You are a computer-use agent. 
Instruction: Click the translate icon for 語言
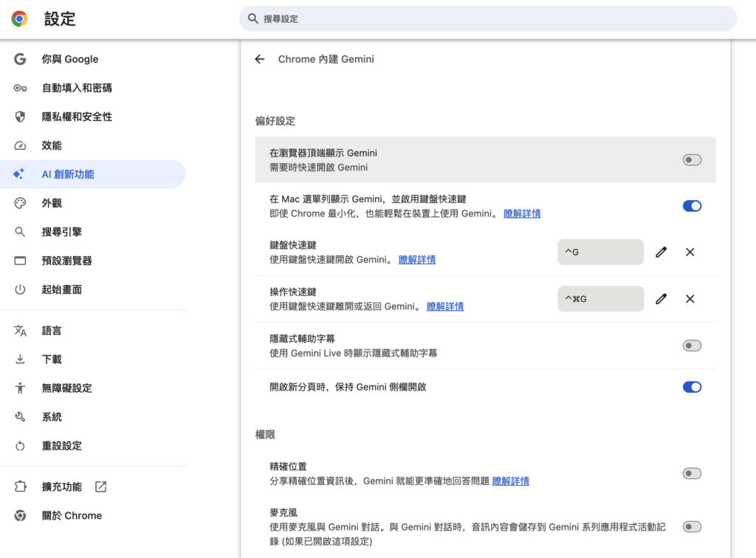[x=20, y=331]
